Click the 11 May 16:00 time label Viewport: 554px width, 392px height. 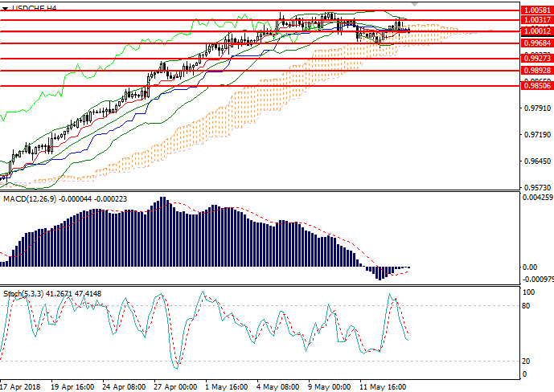coord(384,386)
